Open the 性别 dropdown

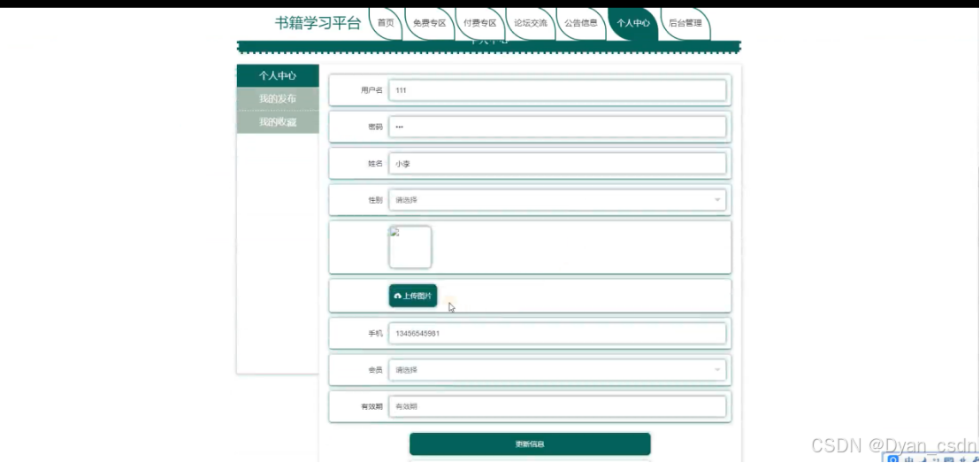[x=557, y=200]
